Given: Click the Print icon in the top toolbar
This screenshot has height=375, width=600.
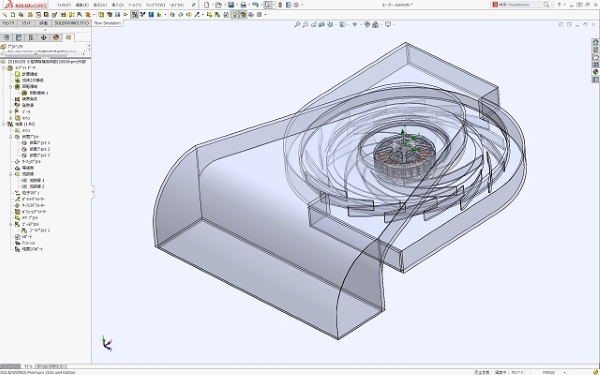Looking at the screenshot, I should coord(243,5).
